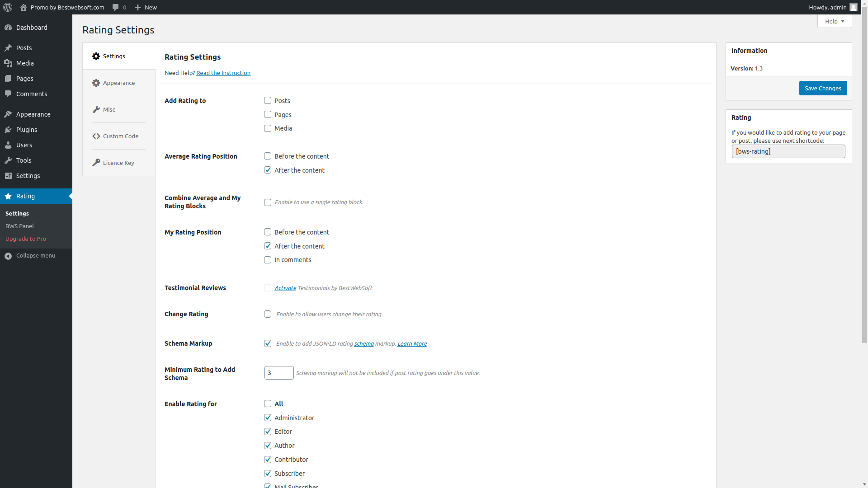Click the Pages icon in the sidebar
The width and height of the screenshot is (868, 488).
point(8,79)
